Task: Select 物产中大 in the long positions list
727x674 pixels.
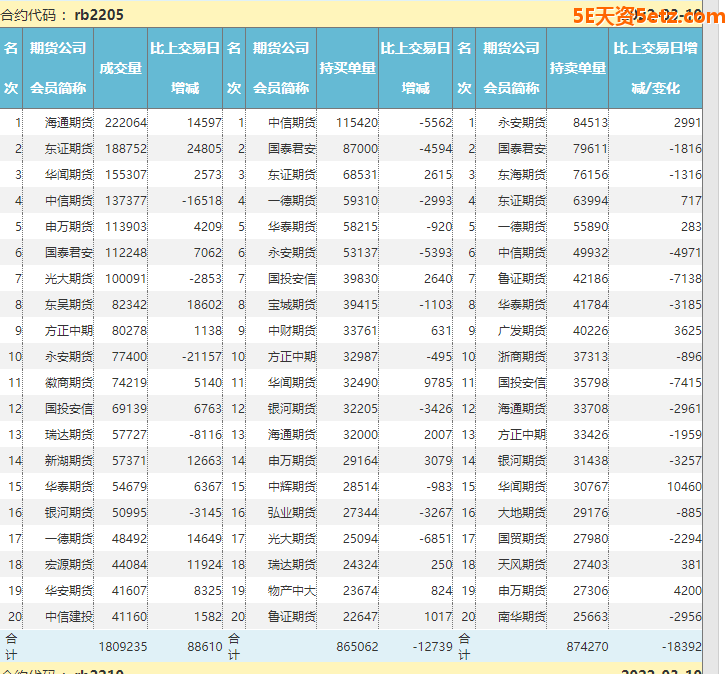Action: point(292,590)
